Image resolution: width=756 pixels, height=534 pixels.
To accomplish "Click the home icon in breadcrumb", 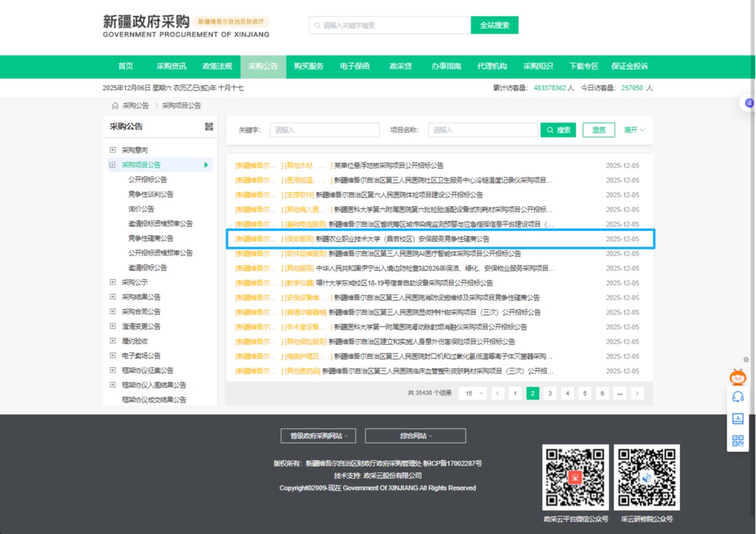I will [115, 106].
